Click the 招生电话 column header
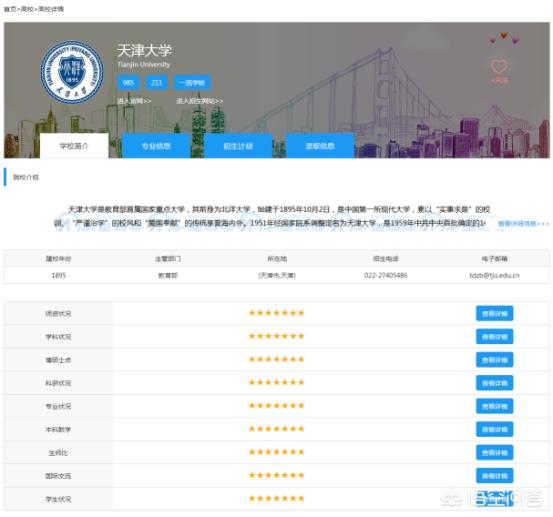 click(x=386, y=259)
